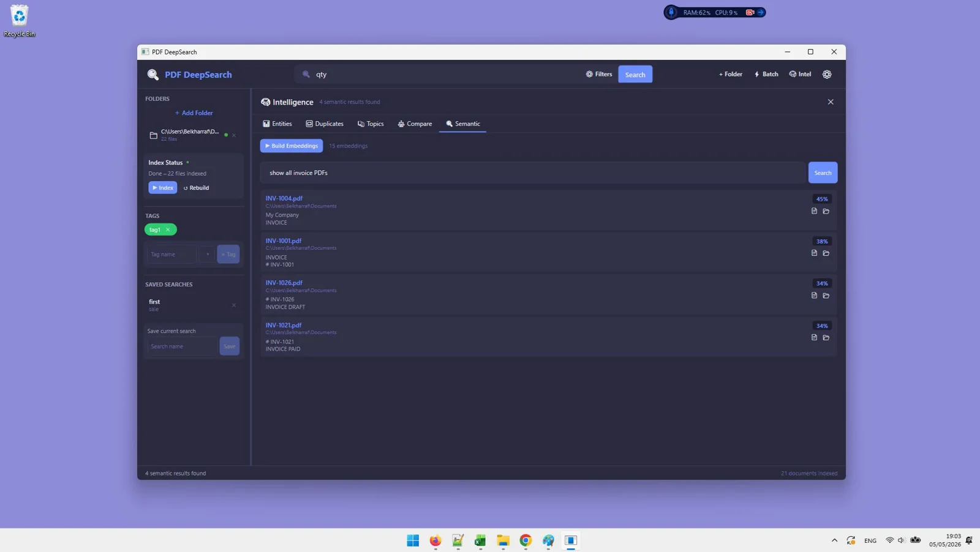Open the Windows Start menu
Viewport: 980px width, 552px height.
pos(413,540)
